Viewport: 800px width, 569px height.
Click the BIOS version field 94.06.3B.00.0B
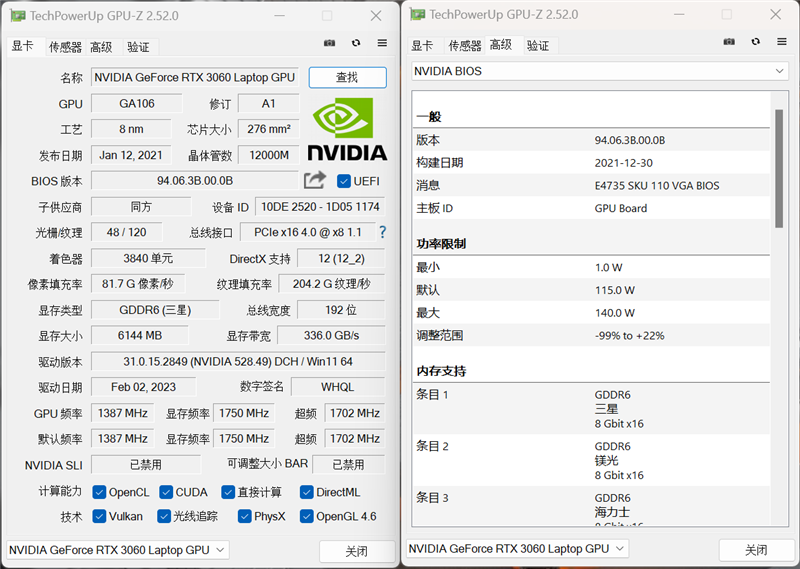pos(195,181)
